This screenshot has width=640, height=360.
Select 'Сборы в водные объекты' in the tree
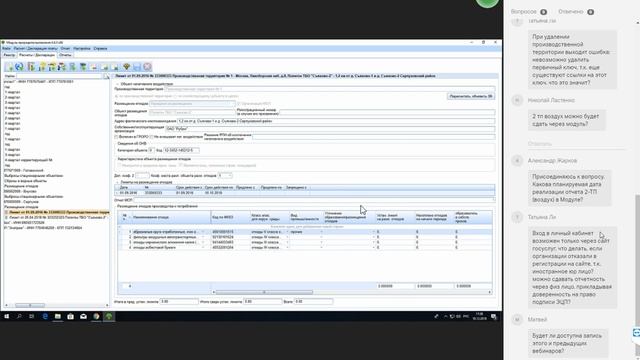pyautogui.click(x=25, y=181)
